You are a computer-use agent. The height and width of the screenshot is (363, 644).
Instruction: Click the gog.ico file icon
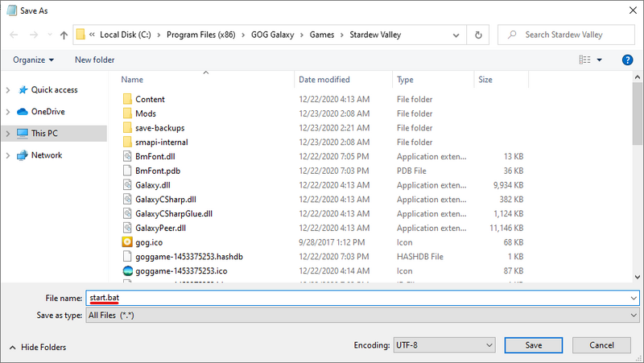127,242
